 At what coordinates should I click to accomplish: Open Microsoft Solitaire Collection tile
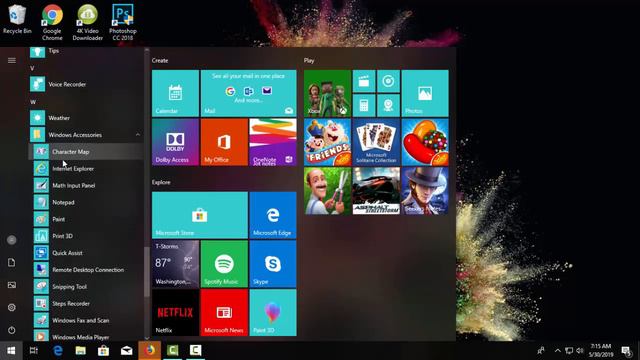coord(376,142)
